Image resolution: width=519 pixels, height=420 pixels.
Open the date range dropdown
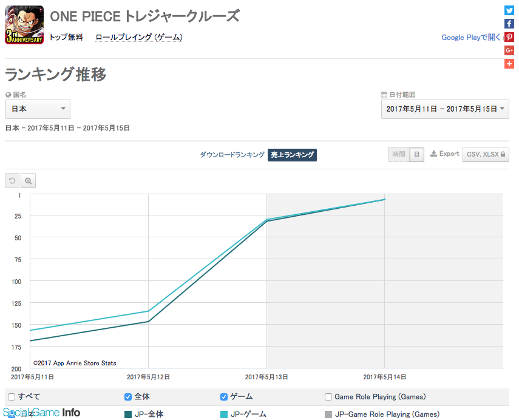(x=445, y=109)
